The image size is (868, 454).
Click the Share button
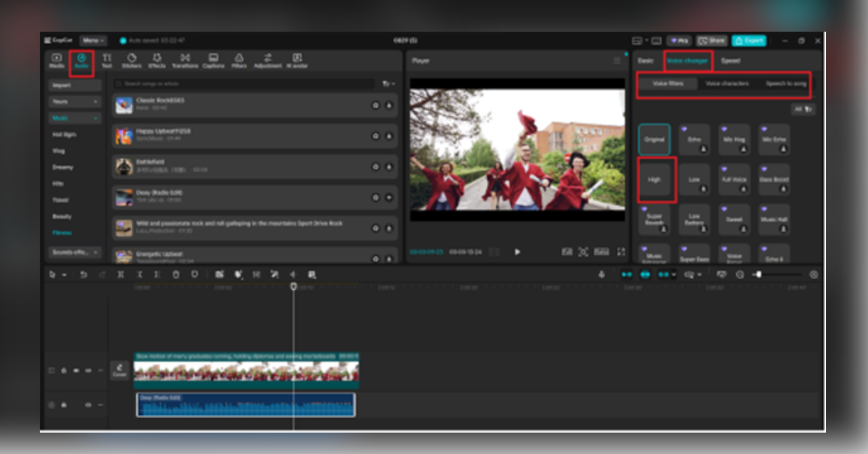[712, 40]
